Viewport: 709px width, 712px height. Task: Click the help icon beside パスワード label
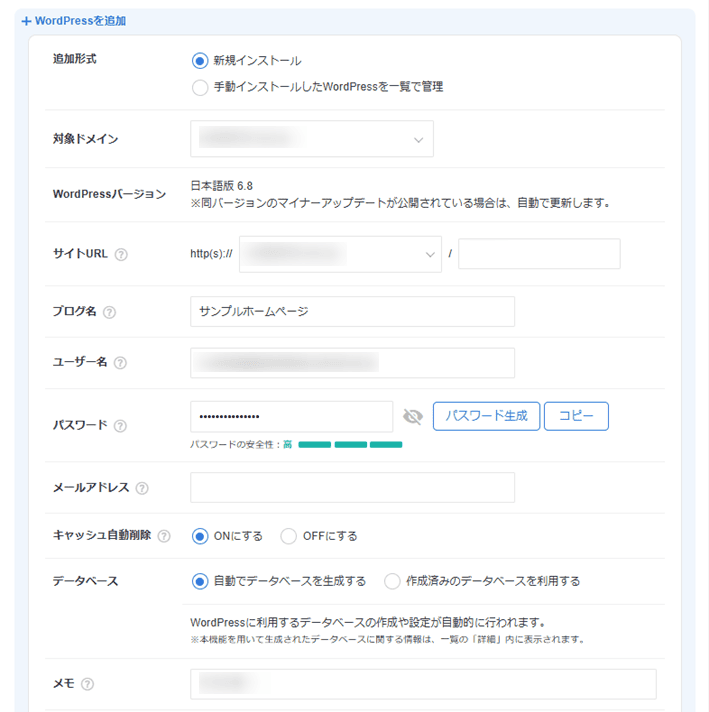tap(120, 426)
